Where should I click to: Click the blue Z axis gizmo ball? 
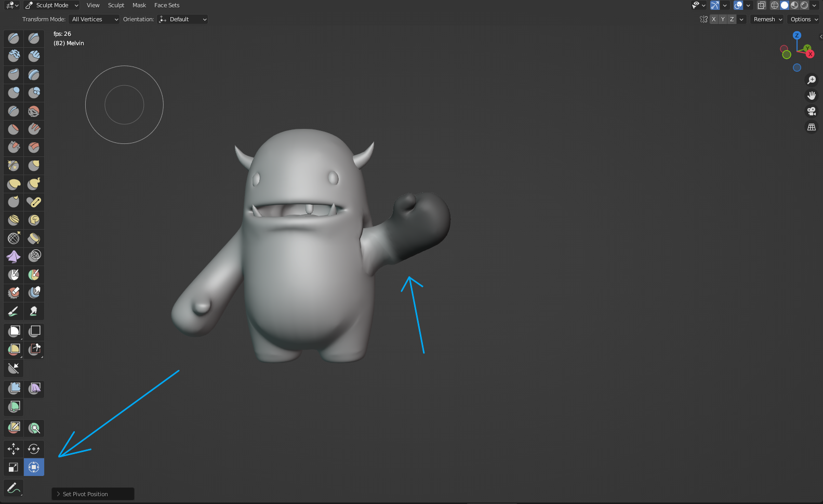[797, 35]
